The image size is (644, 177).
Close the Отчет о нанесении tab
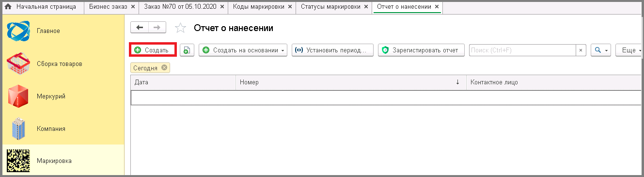tap(437, 7)
